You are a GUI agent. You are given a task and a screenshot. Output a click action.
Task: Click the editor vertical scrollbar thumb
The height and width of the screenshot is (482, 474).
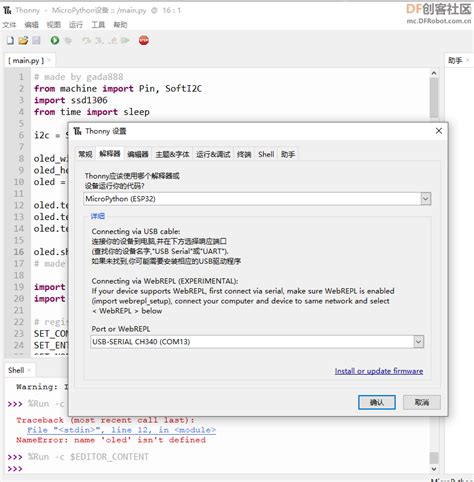point(434,97)
